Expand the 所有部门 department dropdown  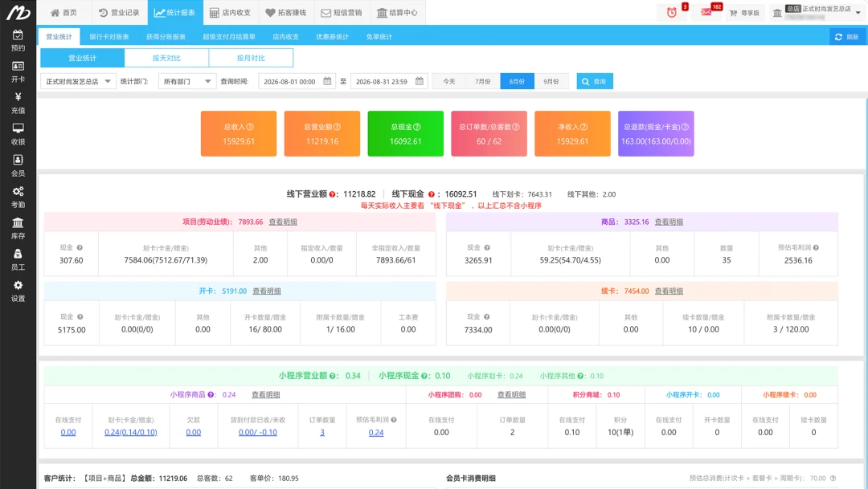[x=187, y=81]
